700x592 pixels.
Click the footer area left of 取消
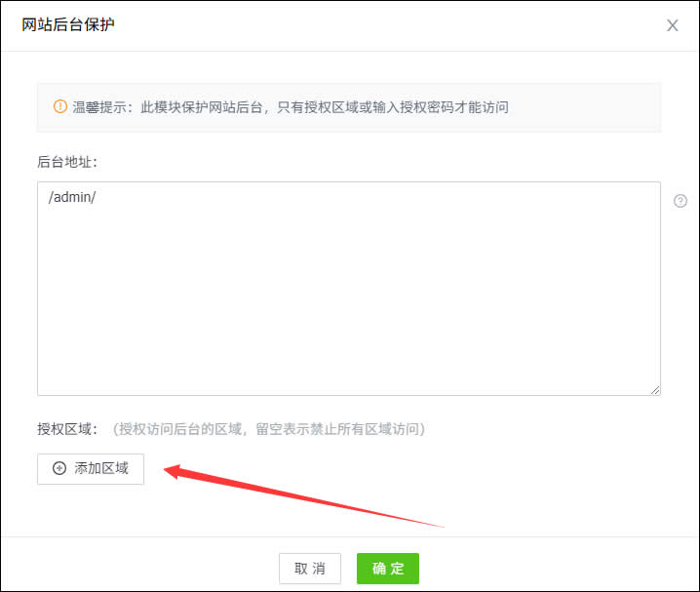click(146, 569)
